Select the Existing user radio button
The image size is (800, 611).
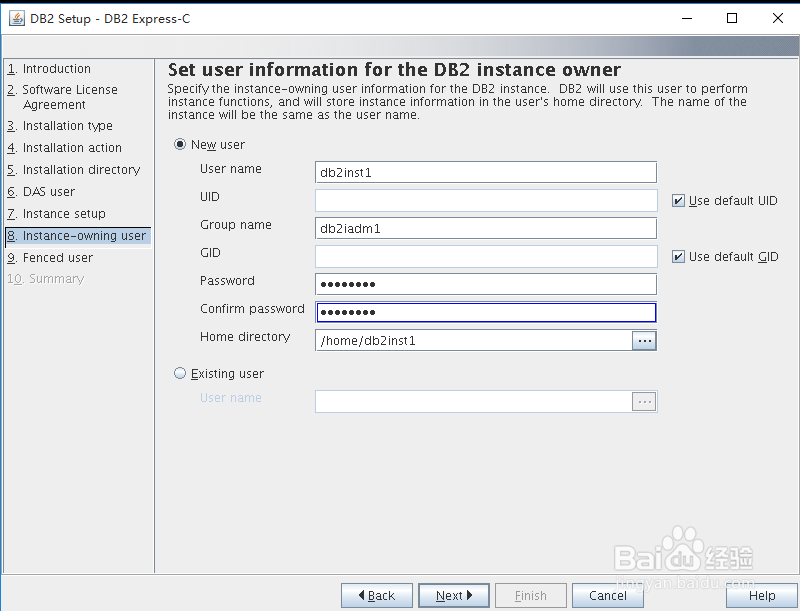180,373
